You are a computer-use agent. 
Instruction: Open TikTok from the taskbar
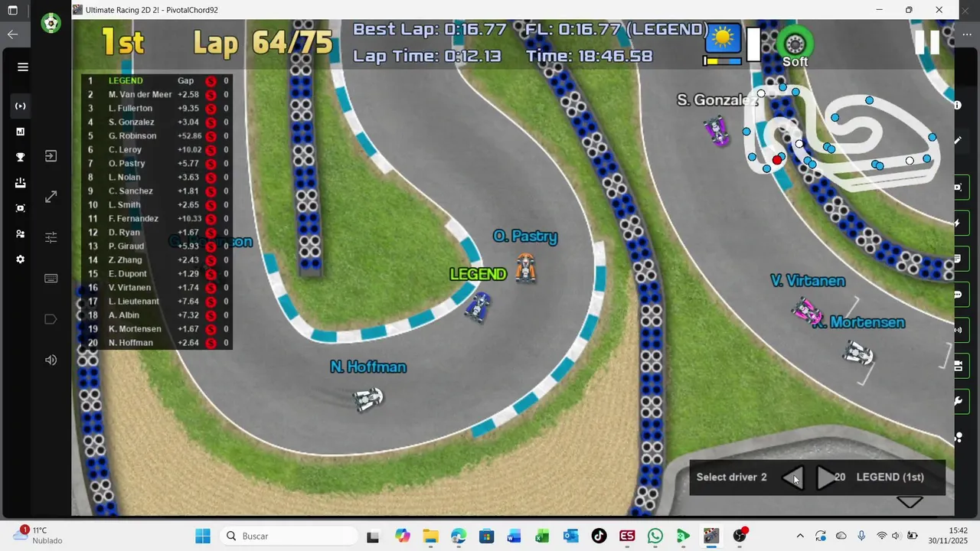(x=599, y=536)
